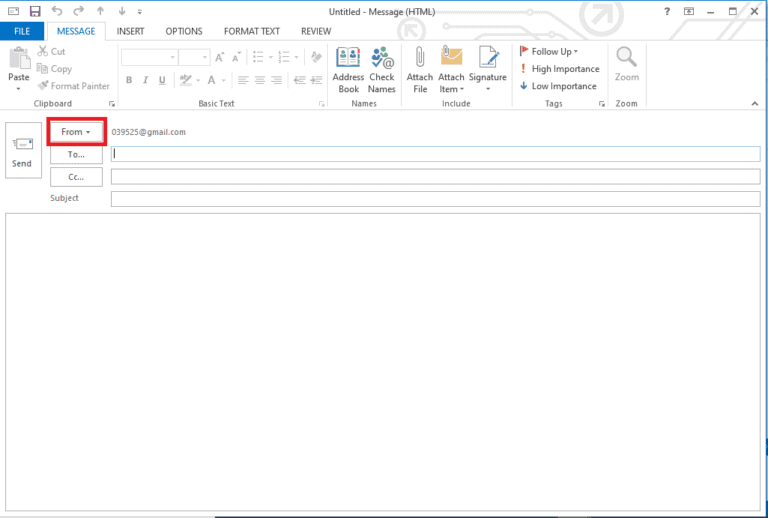Expand the Follow Up menu
The height and width of the screenshot is (518, 768).
549,51
